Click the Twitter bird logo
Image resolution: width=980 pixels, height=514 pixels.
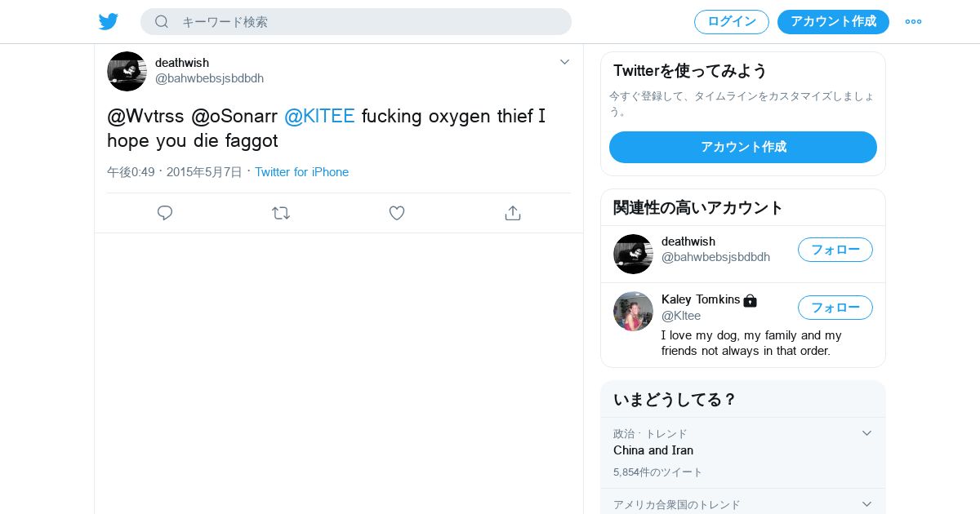(x=109, y=22)
